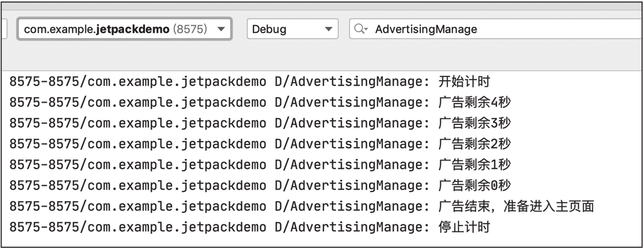Focus the AdvertisingManage search field
The image size is (644, 248).
pyautogui.click(x=496, y=29)
